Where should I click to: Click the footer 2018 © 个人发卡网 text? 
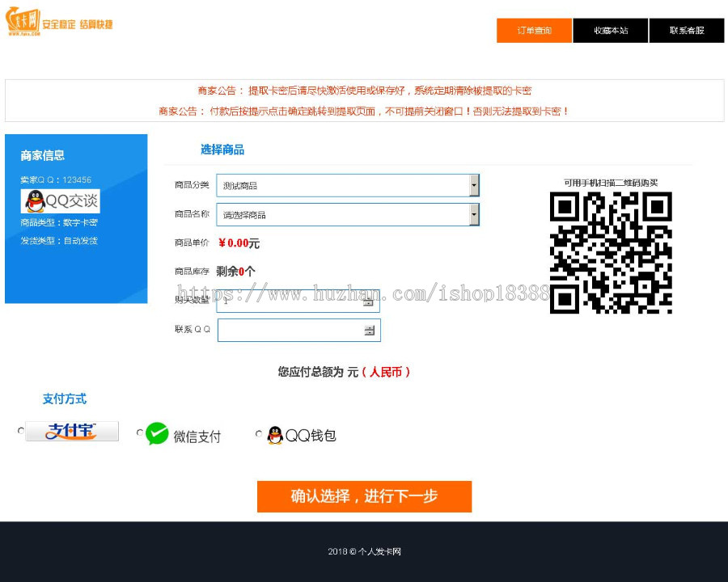[365, 551]
